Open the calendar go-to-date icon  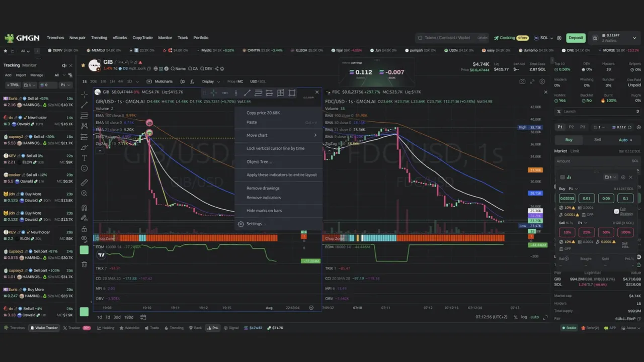pos(143,317)
